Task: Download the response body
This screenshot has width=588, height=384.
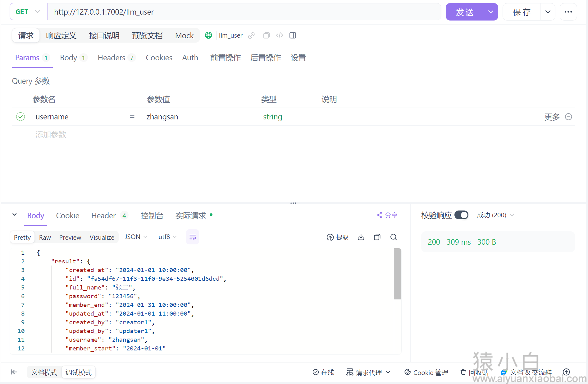Action: coord(361,237)
